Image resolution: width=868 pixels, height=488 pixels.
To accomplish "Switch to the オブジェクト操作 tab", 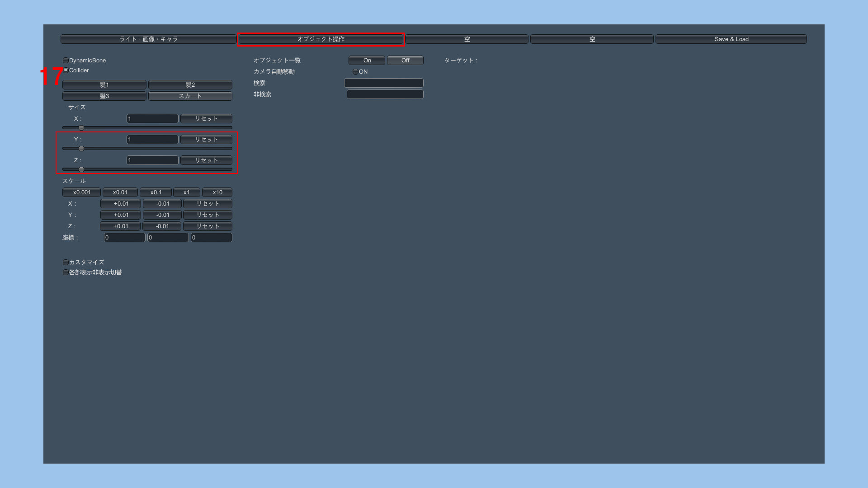I will click(321, 39).
